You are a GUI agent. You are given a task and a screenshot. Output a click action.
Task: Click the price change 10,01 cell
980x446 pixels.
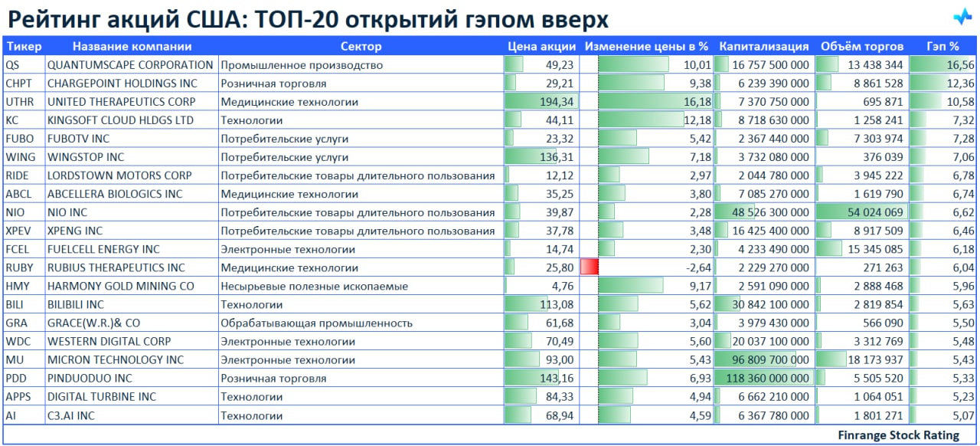click(646, 65)
